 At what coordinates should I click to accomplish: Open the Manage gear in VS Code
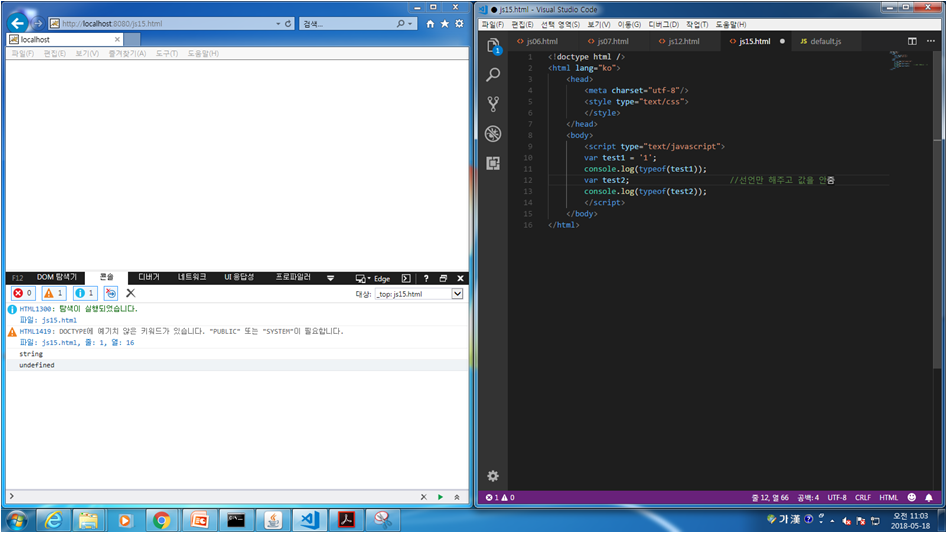(493, 476)
